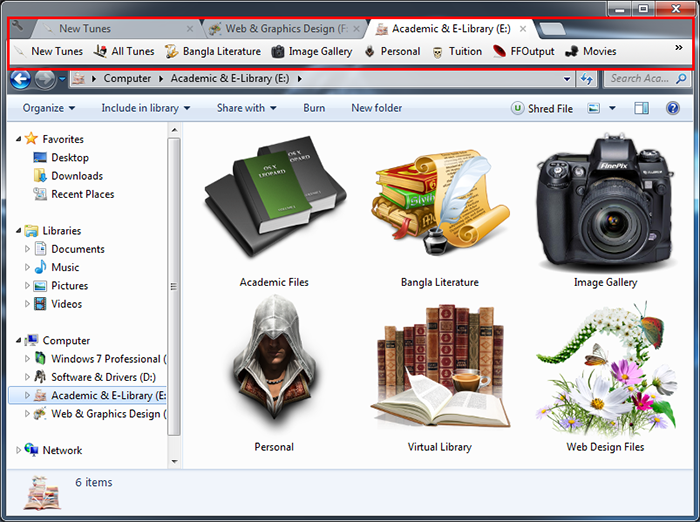Select Recent Places in Favorites
700x522 pixels.
[73, 194]
